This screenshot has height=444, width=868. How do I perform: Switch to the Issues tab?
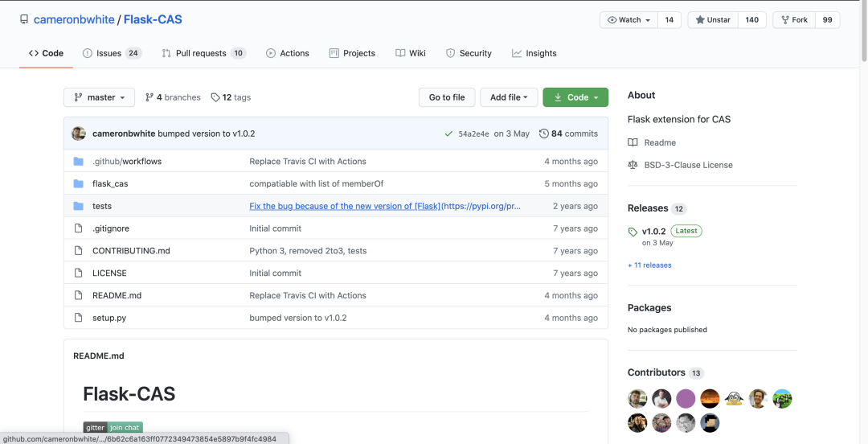[111, 53]
